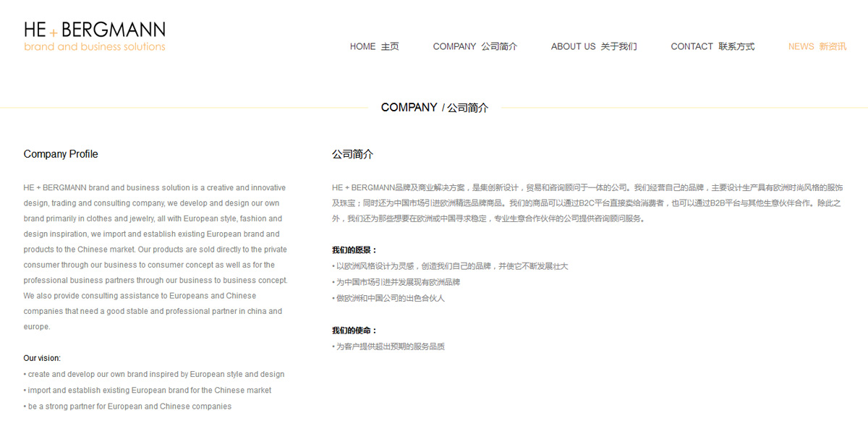Image resolution: width=868 pixels, height=434 pixels.
Task: Click bullet 'create and develop our own brand'
Action: click(154, 375)
